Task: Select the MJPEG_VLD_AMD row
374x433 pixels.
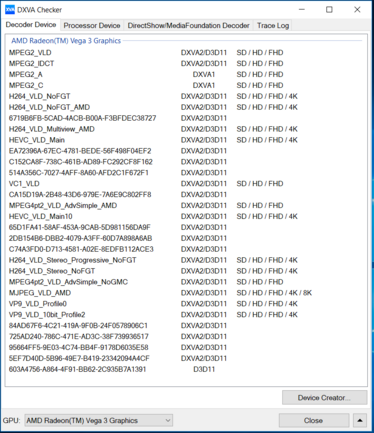Action: tap(187, 293)
